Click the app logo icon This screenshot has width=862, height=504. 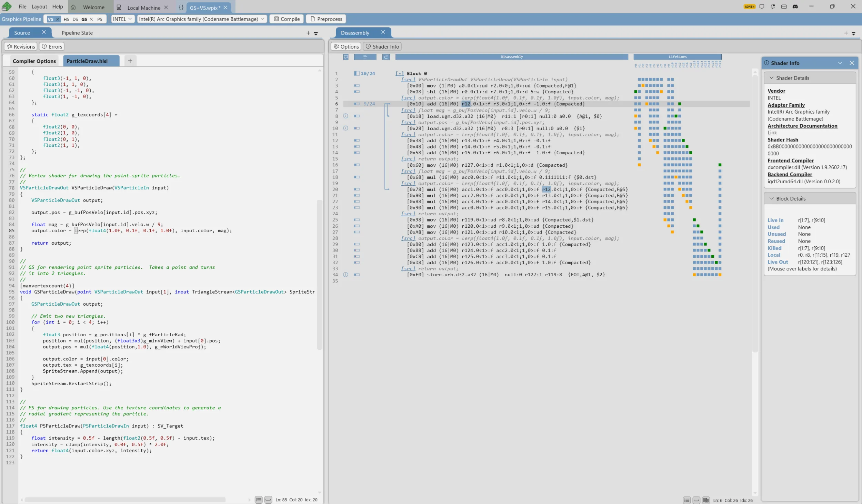(7, 6)
